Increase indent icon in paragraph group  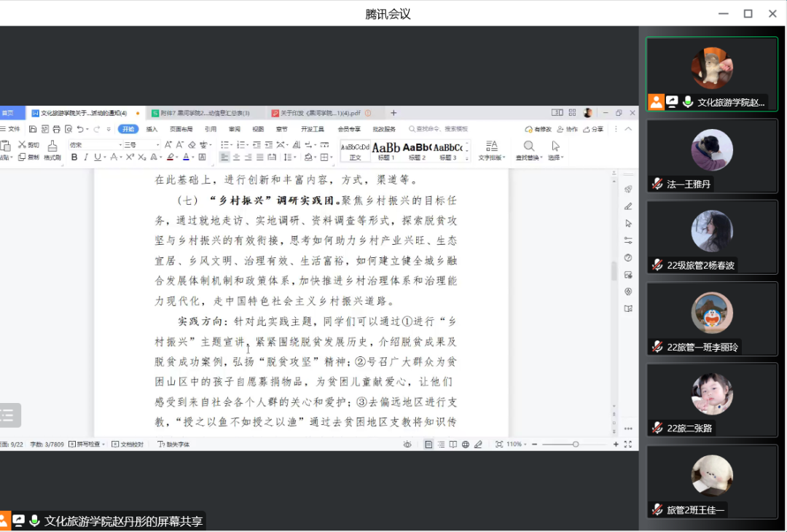[x=269, y=144]
